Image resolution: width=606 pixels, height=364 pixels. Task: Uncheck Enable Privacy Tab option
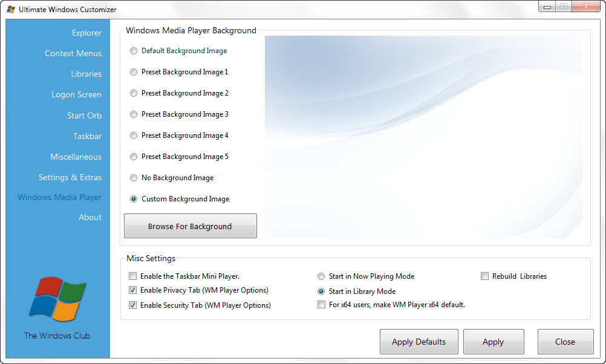(x=132, y=290)
